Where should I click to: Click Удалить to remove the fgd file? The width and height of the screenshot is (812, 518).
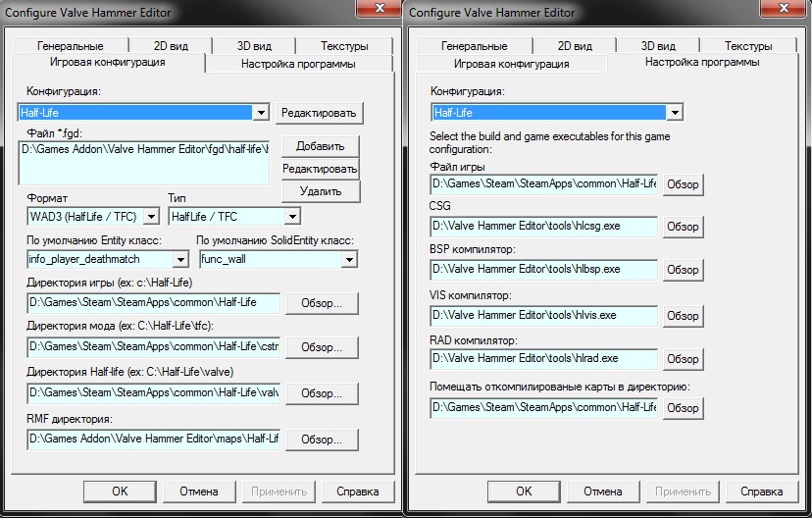(320, 191)
